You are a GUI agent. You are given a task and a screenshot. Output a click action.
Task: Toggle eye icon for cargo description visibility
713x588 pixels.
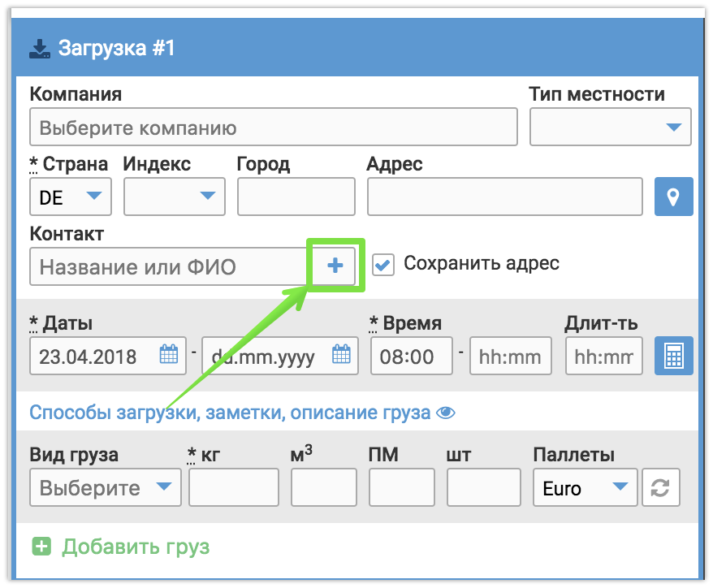[x=446, y=413]
